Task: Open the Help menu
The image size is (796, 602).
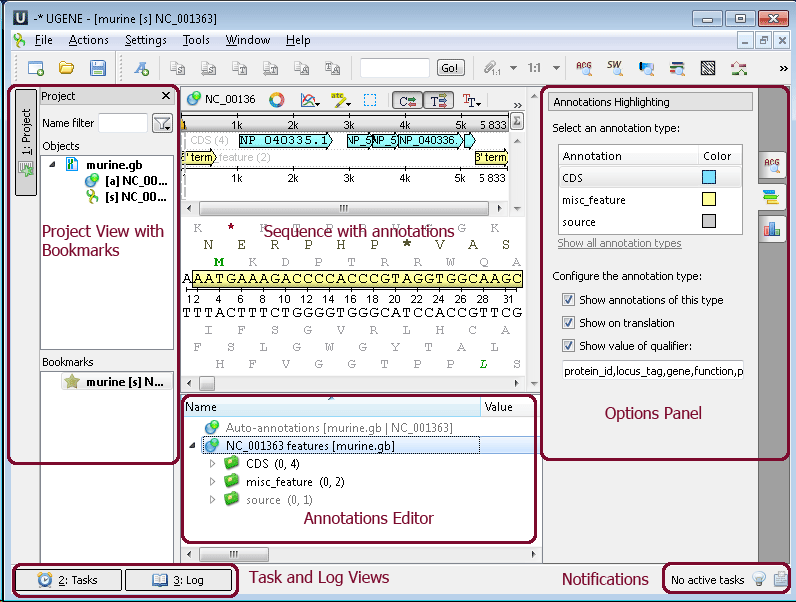Action: (298, 40)
